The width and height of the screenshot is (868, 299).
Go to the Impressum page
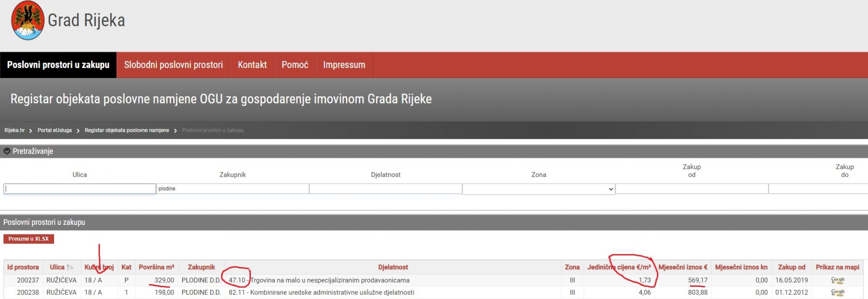click(x=344, y=65)
